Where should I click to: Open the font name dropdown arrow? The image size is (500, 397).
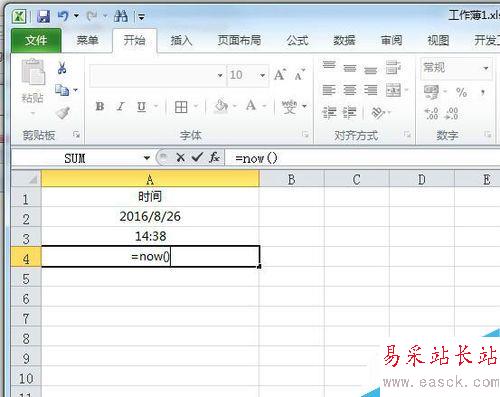(220, 75)
